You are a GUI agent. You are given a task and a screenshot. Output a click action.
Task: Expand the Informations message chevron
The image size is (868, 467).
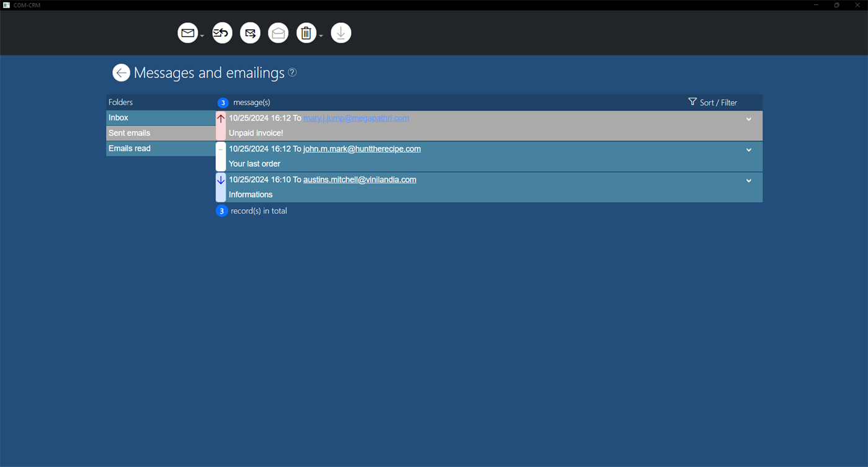(748, 180)
